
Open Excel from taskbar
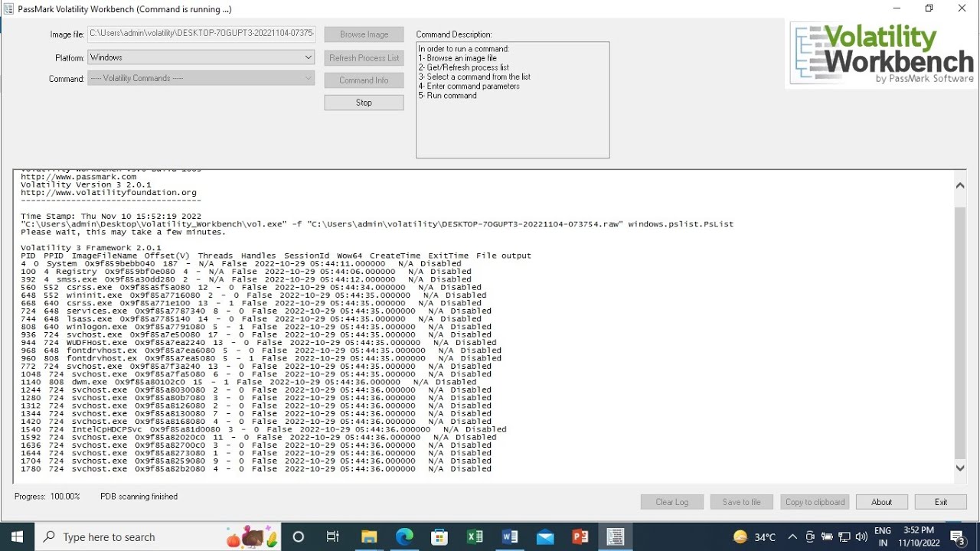[x=475, y=537]
